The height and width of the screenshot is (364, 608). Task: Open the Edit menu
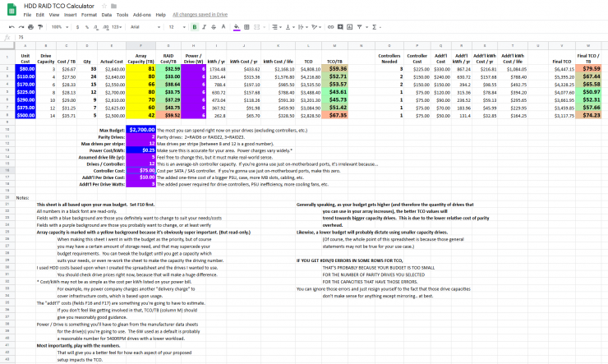pyautogui.click(x=40, y=15)
